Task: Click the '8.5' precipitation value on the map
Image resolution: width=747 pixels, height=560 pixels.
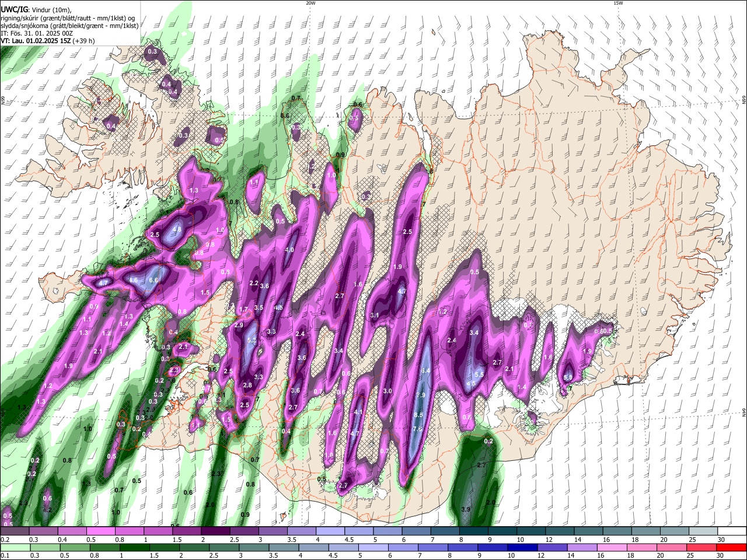Action: click(418, 415)
